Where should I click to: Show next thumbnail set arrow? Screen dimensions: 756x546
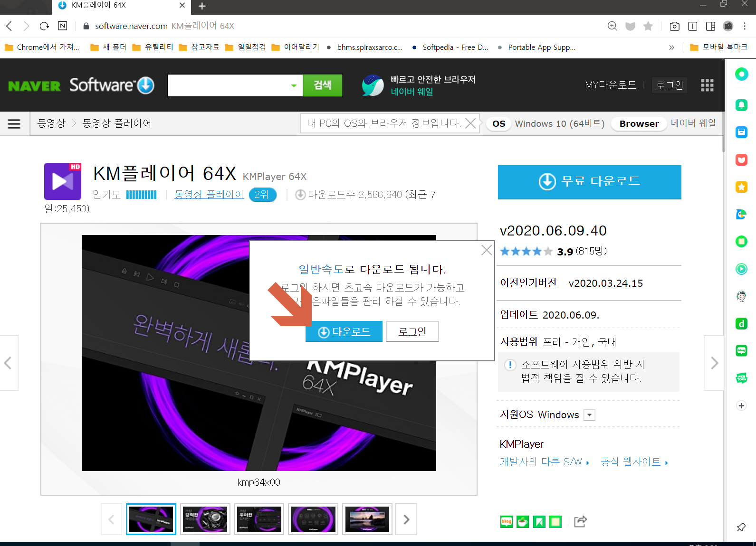point(406,519)
